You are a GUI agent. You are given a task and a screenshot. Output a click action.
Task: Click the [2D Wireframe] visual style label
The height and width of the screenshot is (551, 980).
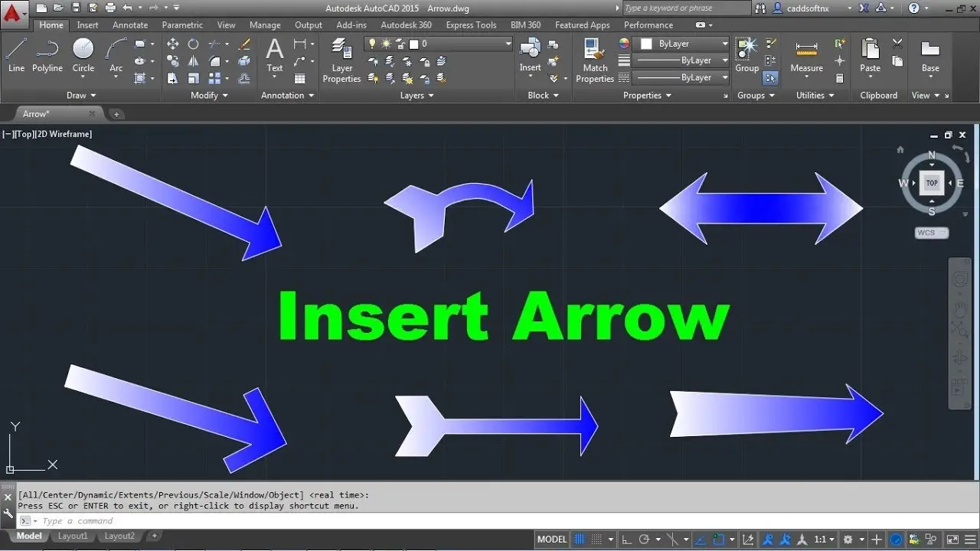tap(64, 134)
